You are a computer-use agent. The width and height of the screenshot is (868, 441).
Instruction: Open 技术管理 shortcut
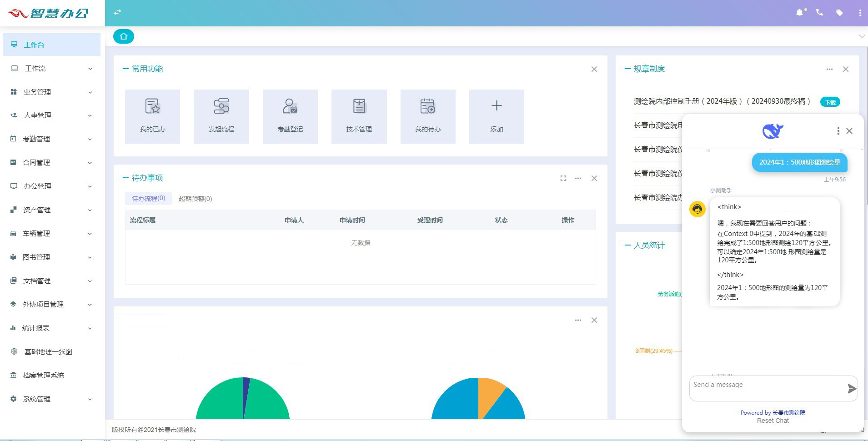359,116
